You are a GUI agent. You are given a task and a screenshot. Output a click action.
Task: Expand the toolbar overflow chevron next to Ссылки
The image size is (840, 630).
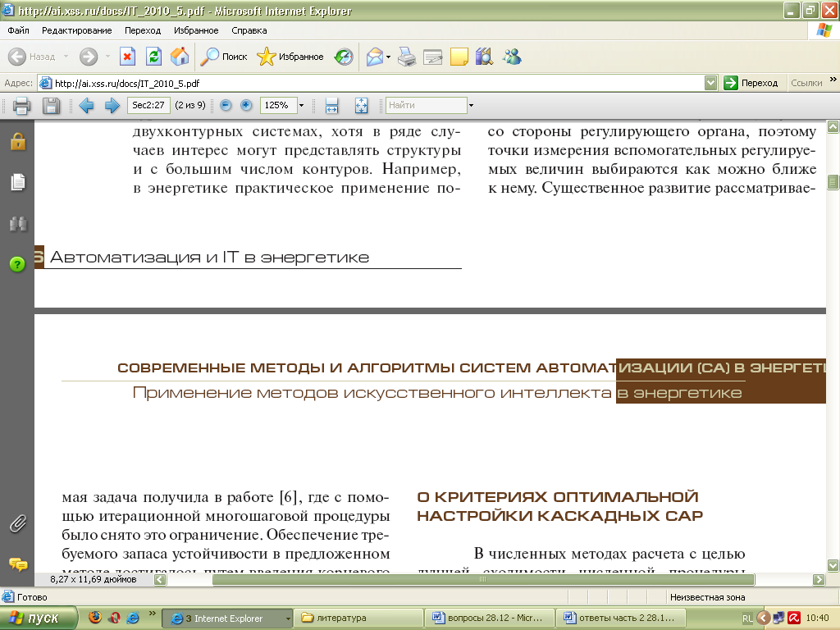click(833, 80)
